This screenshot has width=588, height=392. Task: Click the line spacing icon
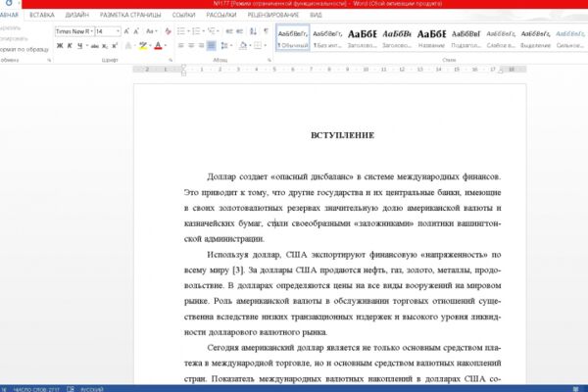click(224, 45)
